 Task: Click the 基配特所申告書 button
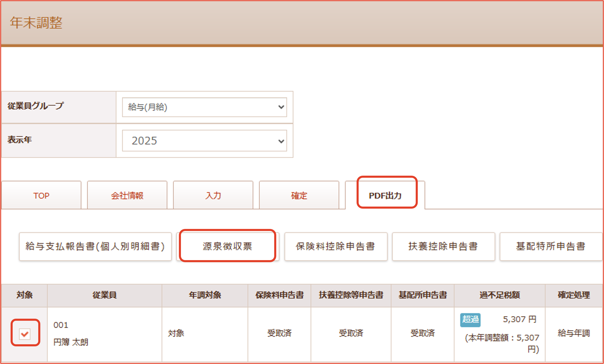tap(551, 246)
